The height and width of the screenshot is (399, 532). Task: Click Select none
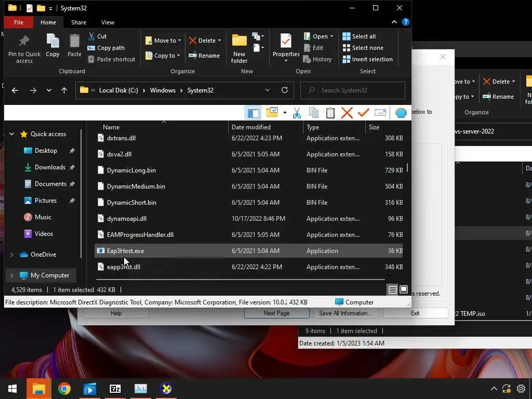point(363,48)
